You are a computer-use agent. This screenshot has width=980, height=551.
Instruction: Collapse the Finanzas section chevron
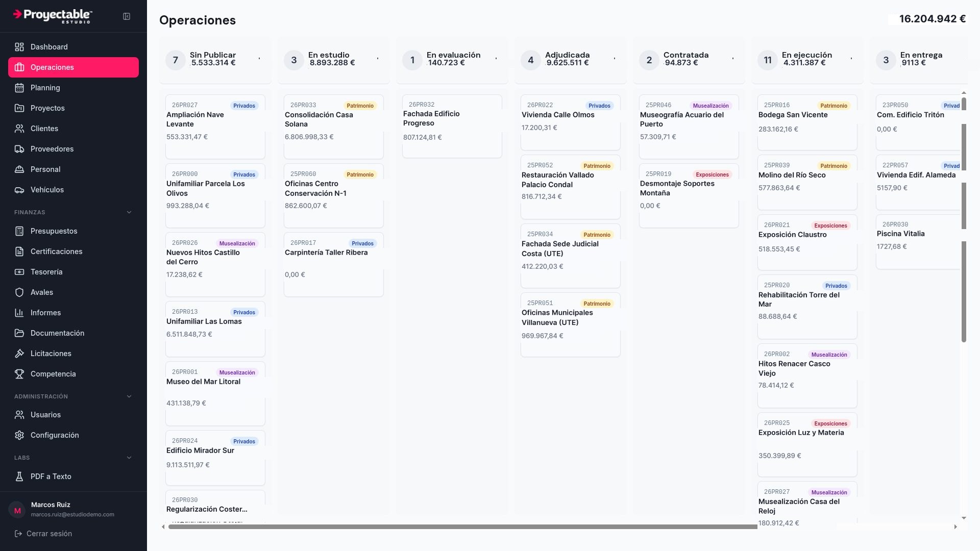pos(129,212)
